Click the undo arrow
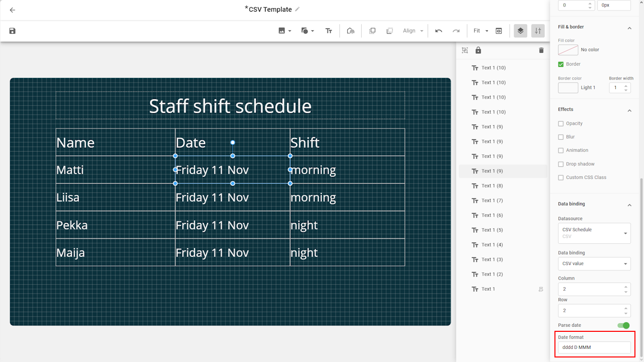The image size is (644, 362). click(439, 31)
